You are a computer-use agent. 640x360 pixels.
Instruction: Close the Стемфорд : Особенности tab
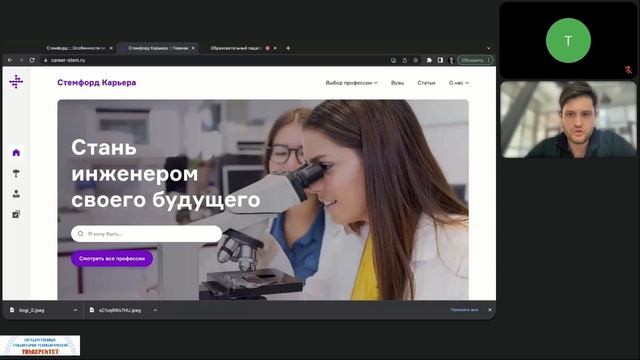point(111,48)
